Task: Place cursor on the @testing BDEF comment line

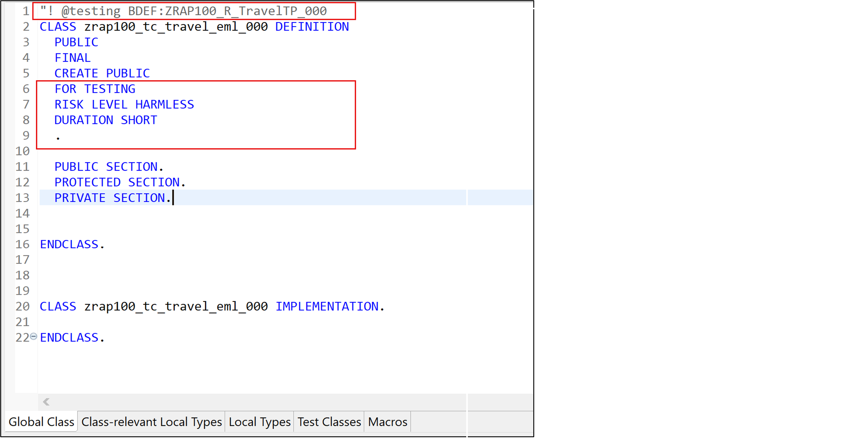Action: (x=183, y=11)
